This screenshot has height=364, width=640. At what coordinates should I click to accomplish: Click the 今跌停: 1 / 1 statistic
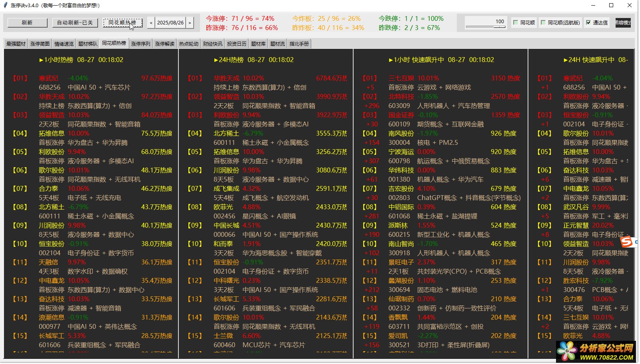coord(411,19)
